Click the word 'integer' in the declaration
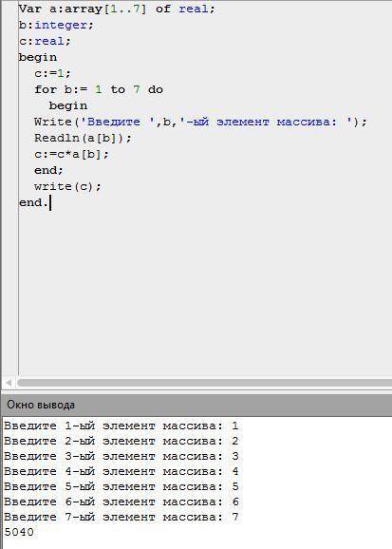 (x=61, y=26)
